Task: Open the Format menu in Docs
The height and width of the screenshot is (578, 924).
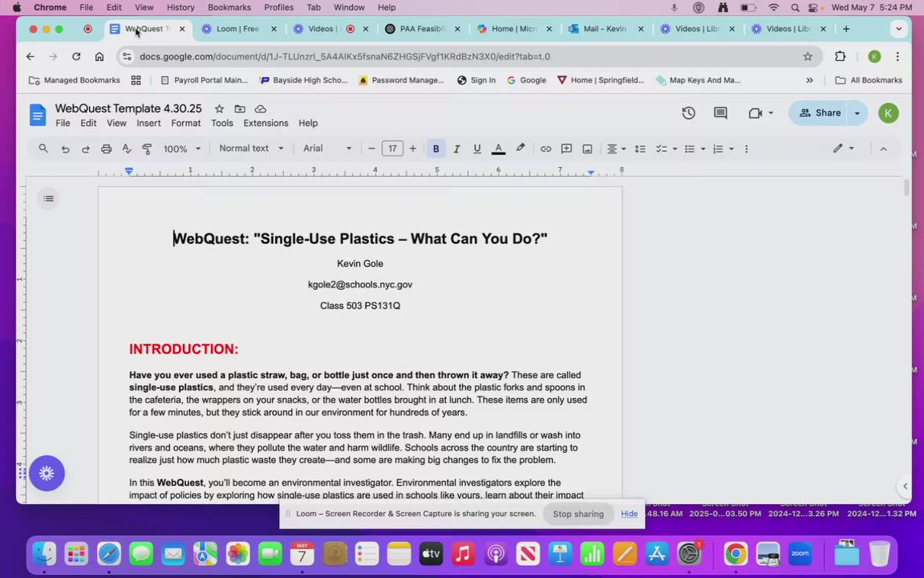Action: tap(185, 124)
